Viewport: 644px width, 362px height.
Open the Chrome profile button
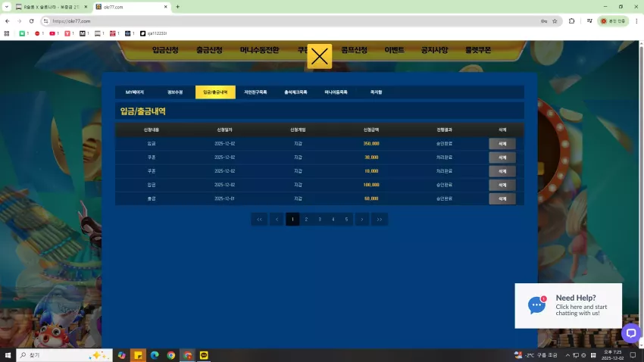(x=613, y=21)
